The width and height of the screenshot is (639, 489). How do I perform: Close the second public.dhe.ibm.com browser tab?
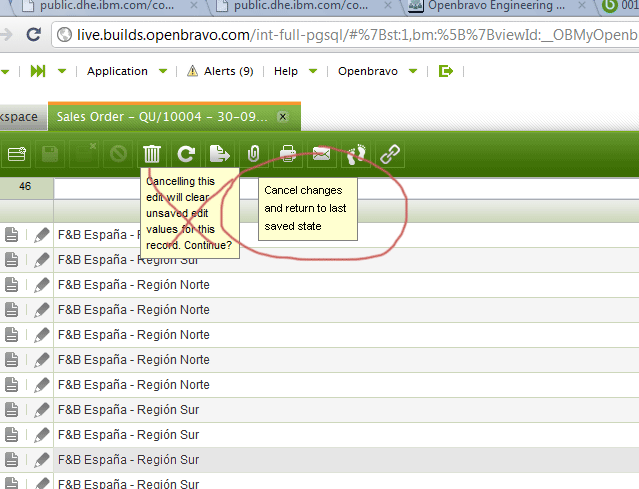388,5
